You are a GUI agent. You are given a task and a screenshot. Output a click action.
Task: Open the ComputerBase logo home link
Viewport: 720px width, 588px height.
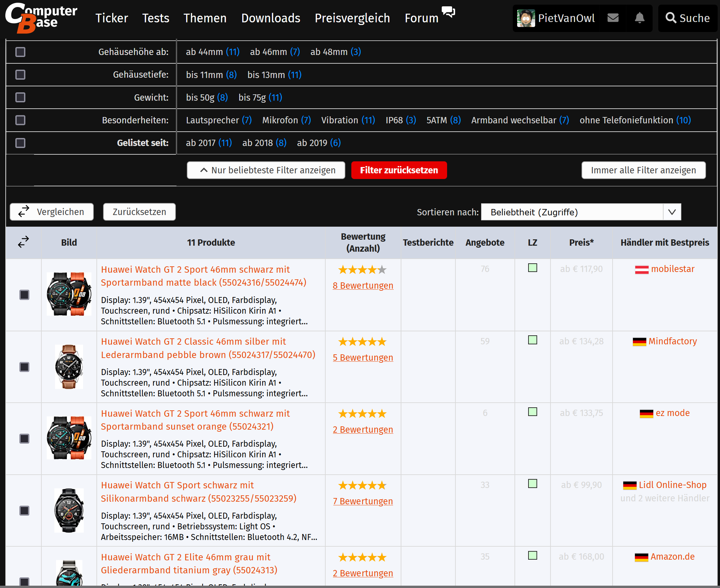41,18
